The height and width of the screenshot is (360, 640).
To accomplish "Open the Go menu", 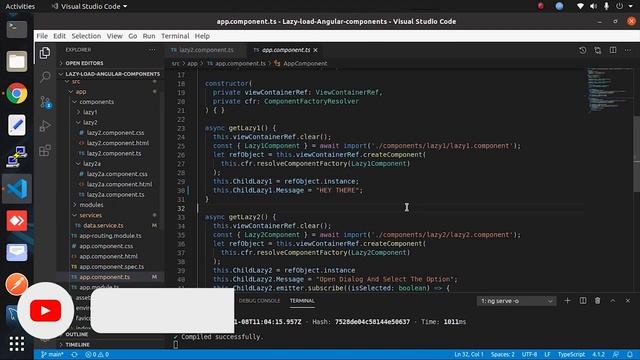I will tap(133, 36).
